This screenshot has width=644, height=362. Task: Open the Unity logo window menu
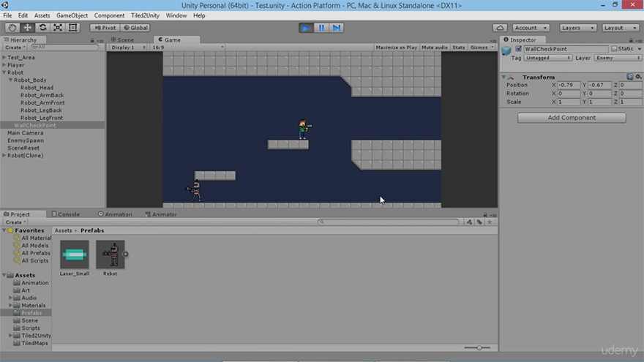pos(5,5)
